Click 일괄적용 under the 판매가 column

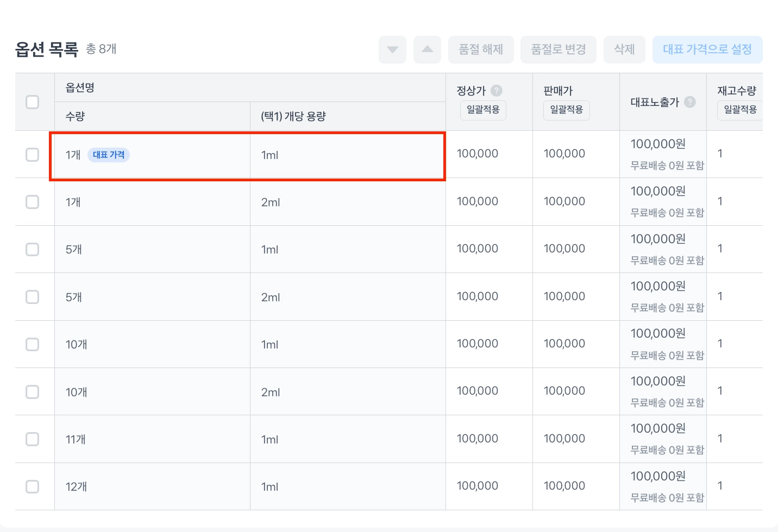pos(566,110)
